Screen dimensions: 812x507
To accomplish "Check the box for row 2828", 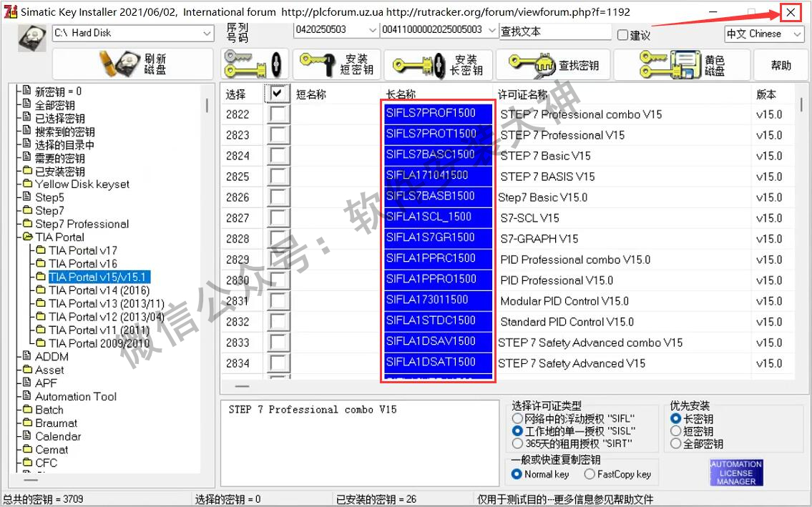I will pyautogui.click(x=278, y=238).
